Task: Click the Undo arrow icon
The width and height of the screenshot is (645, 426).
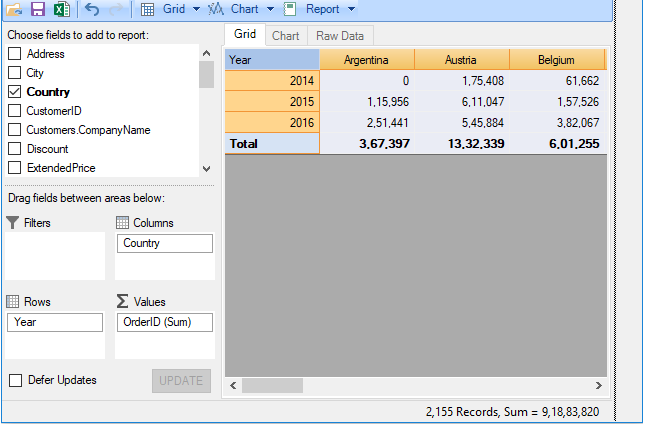Action: [x=92, y=9]
